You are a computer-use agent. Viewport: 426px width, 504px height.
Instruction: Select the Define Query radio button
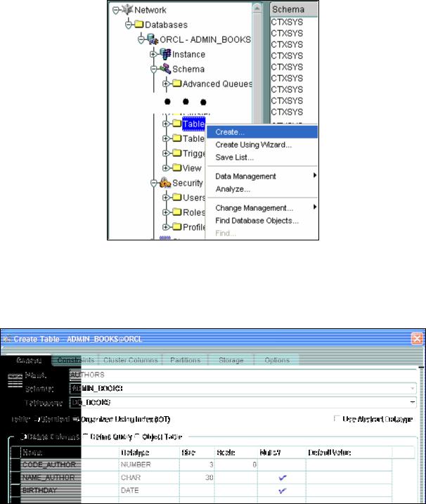86,436
